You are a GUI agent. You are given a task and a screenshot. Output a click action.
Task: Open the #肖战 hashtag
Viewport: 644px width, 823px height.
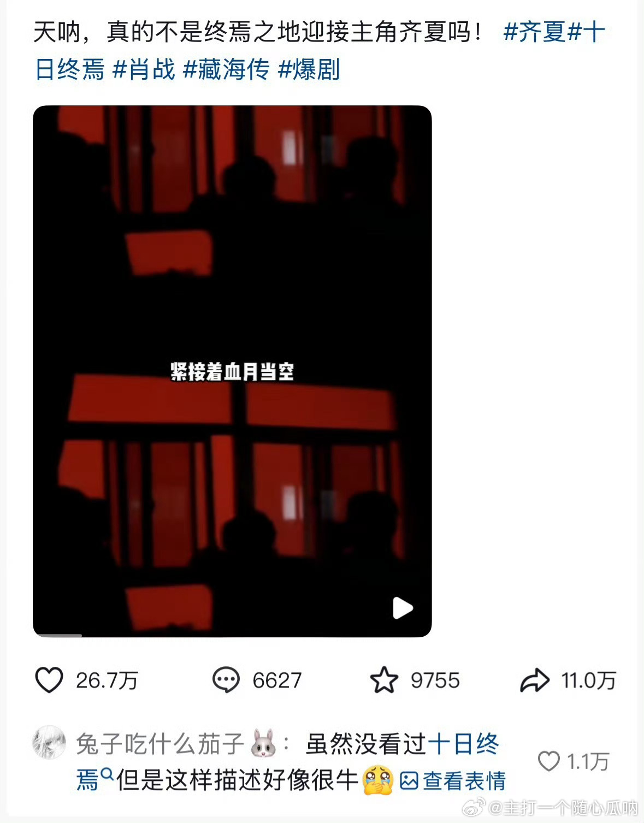[x=144, y=69]
